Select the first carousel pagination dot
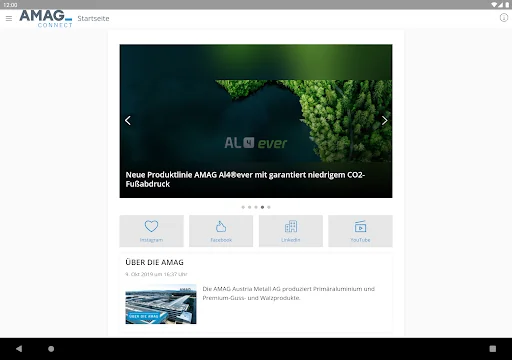The height and width of the screenshot is (360, 512). coord(243,207)
